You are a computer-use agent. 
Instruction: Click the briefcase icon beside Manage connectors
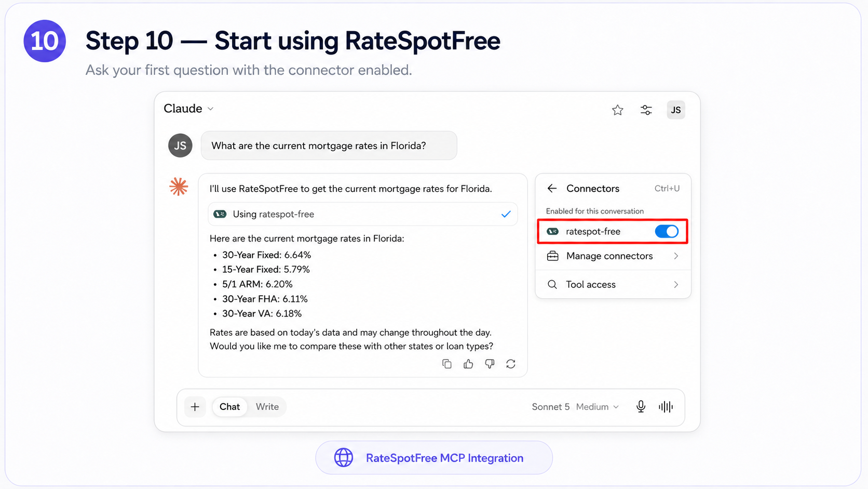click(553, 256)
